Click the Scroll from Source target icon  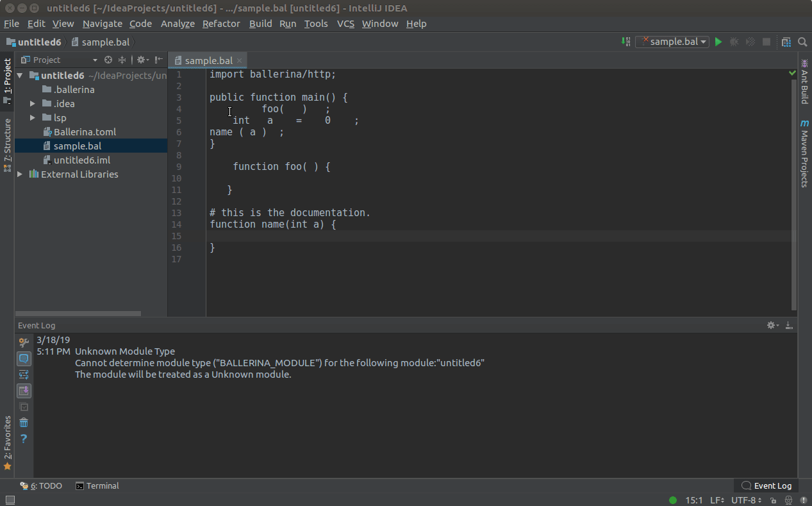(x=108, y=60)
